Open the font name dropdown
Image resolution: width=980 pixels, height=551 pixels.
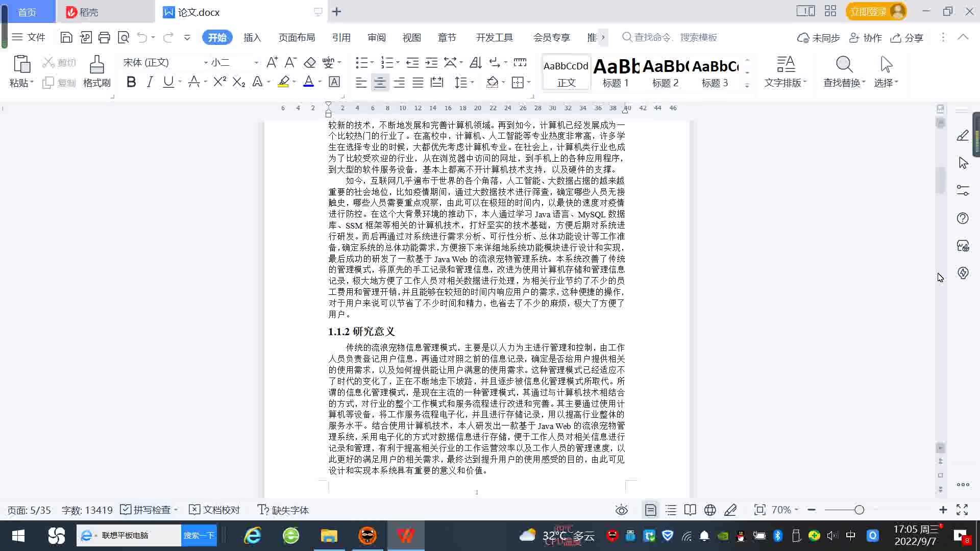206,63
